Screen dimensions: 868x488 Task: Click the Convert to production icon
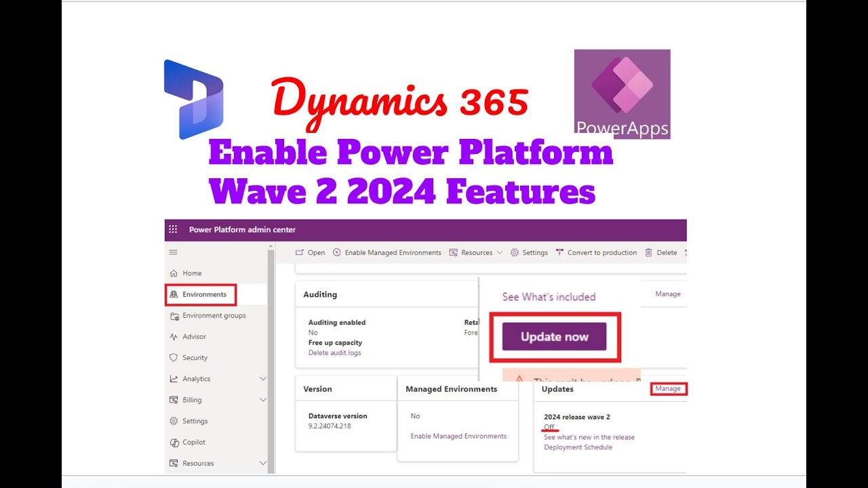[559, 252]
